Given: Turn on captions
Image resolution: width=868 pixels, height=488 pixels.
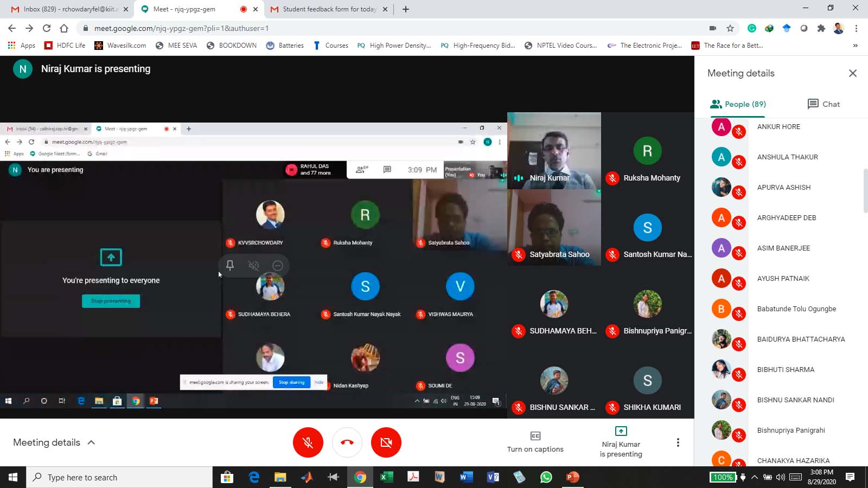Looking at the screenshot, I should coord(535,442).
